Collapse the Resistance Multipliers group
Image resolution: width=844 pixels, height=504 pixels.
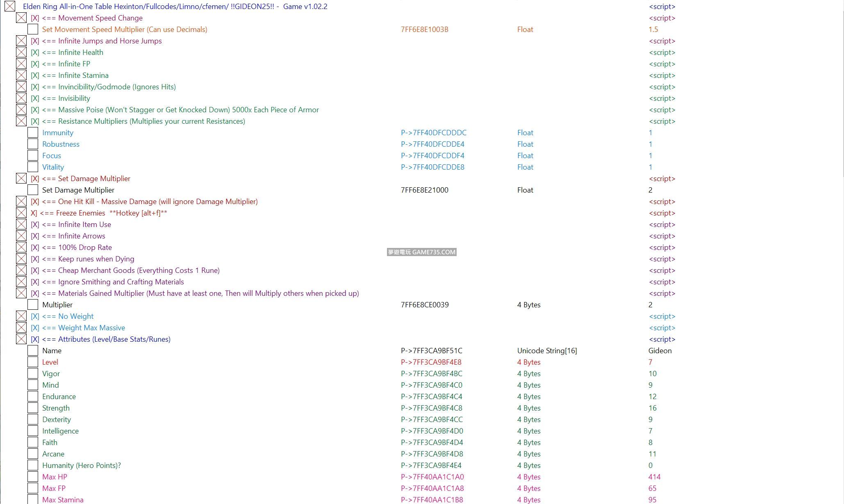point(21,121)
